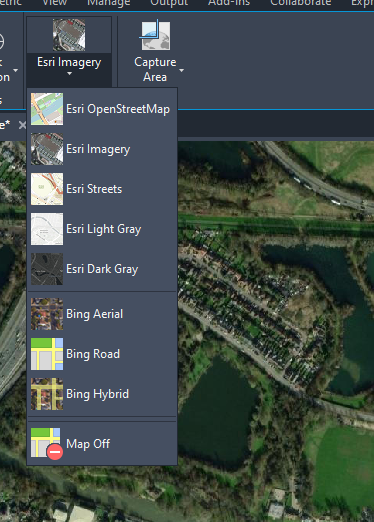
Task: Select the Esri Light Gray thumbnail
Action: pyautogui.click(x=47, y=229)
